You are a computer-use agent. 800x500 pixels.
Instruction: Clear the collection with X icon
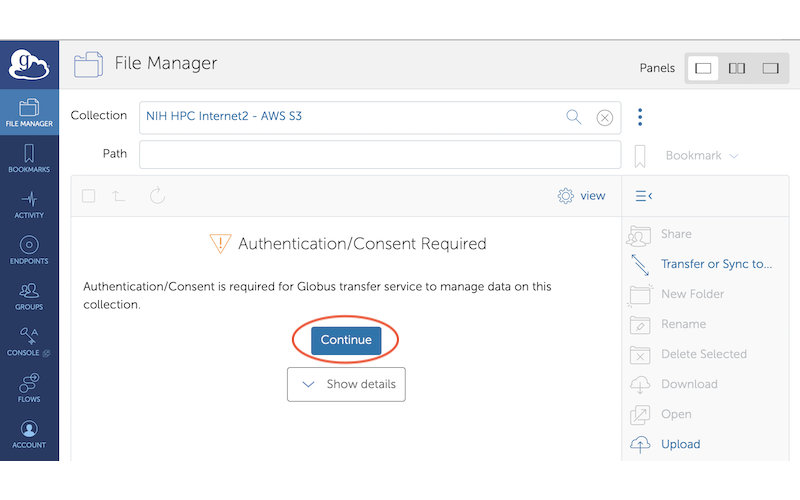(604, 117)
